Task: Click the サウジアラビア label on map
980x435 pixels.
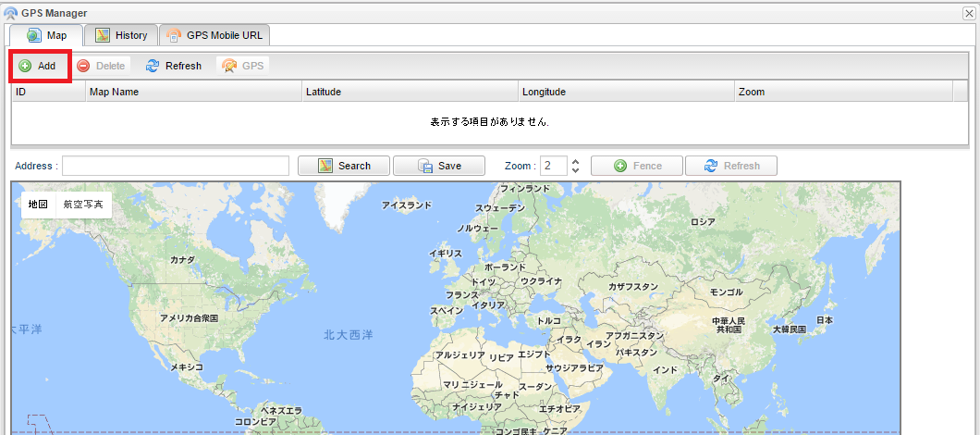Action: coord(574,368)
